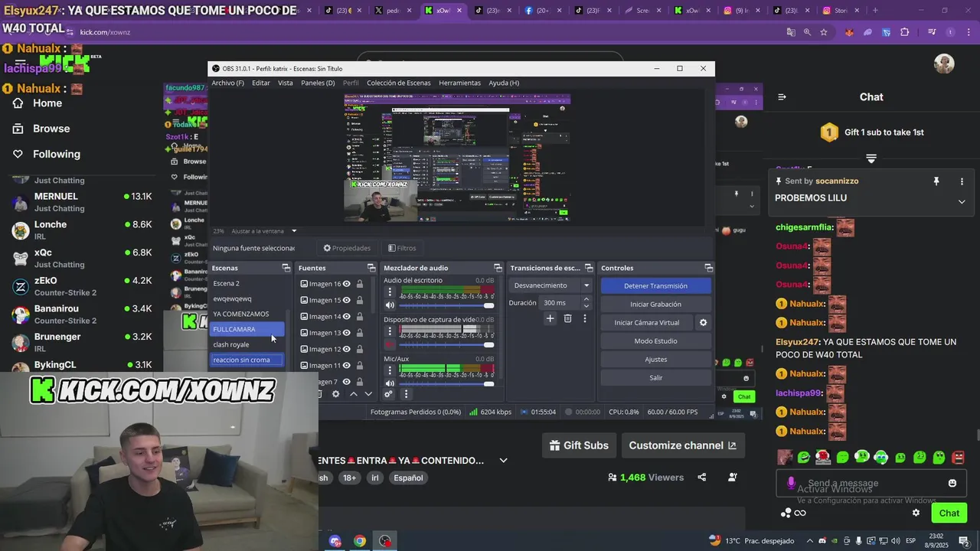Viewport: 980px width, 551px height.
Task: Open the Vista menu
Action: coord(285,83)
